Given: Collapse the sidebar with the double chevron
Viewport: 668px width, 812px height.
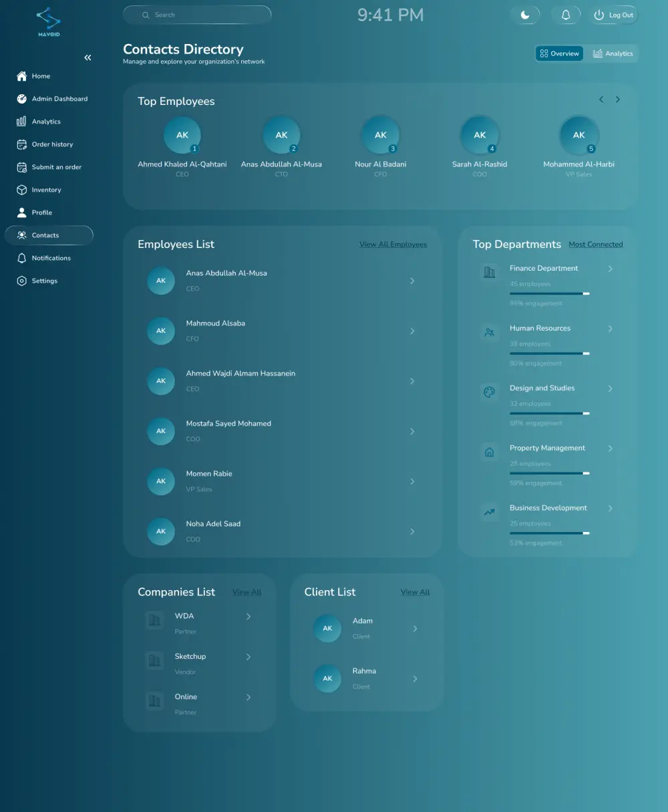Looking at the screenshot, I should 88,57.
